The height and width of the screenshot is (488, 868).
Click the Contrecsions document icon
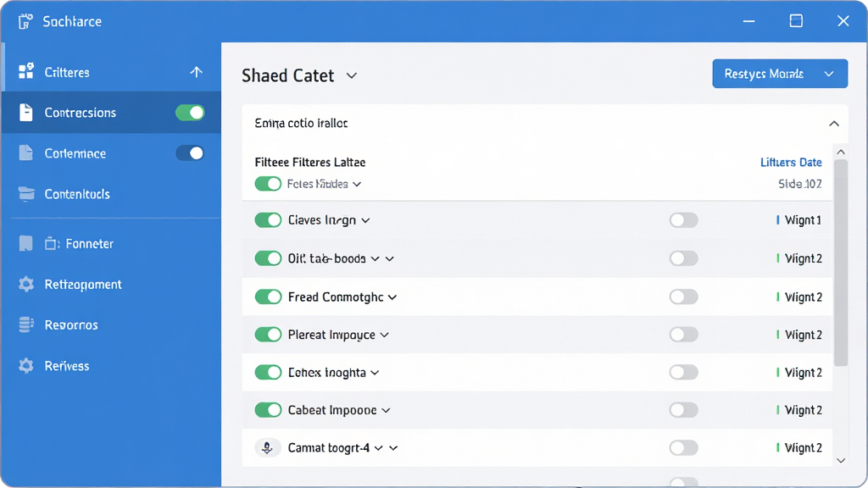pyautogui.click(x=25, y=113)
